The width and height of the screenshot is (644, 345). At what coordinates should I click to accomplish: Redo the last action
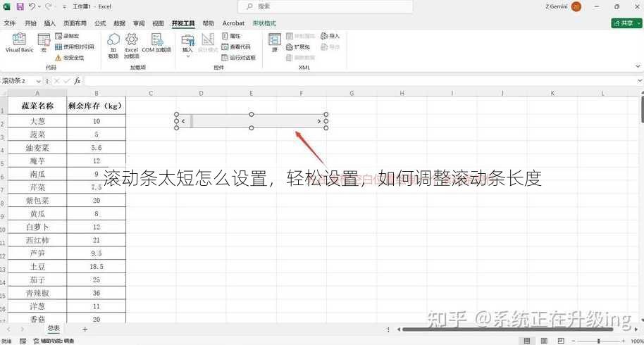pyautogui.click(x=48, y=6)
